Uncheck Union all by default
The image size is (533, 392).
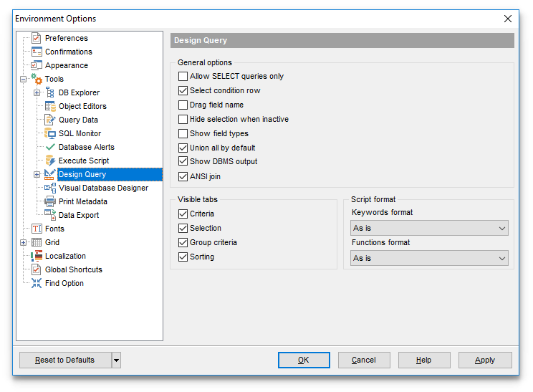click(183, 148)
